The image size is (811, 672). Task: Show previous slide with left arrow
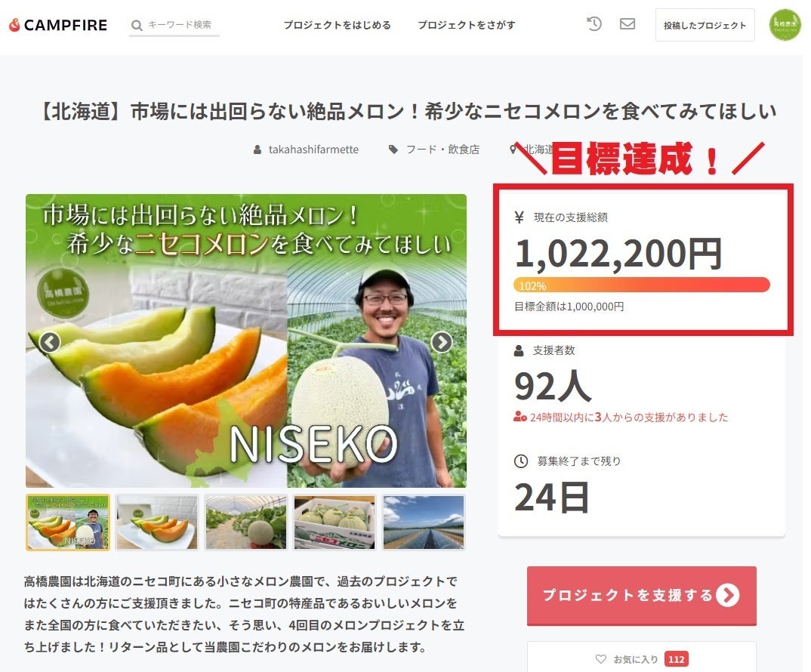(x=50, y=342)
